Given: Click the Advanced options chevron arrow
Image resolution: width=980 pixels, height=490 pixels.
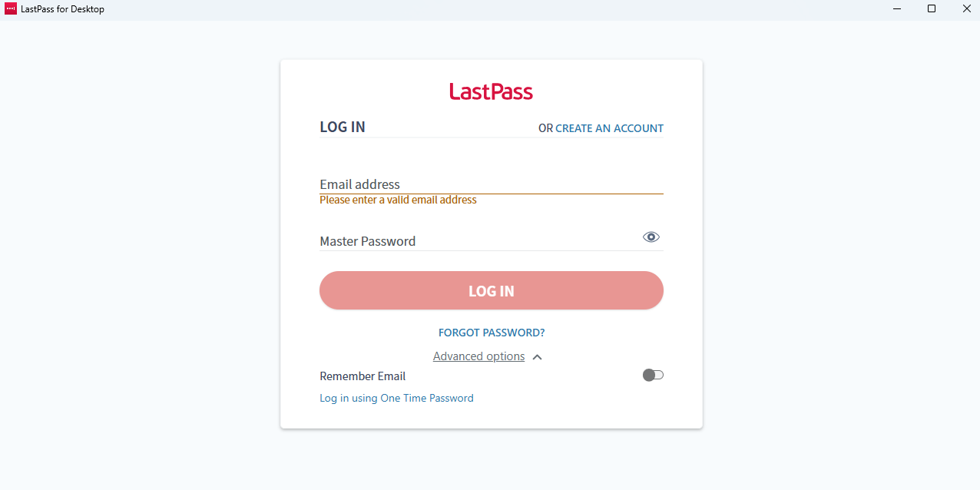Looking at the screenshot, I should 537,356.
